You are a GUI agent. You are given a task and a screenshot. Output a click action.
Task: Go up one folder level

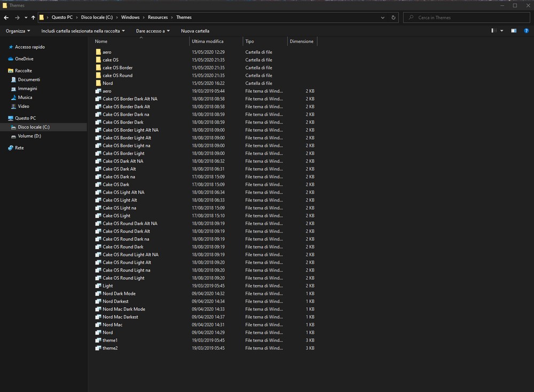point(33,18)
